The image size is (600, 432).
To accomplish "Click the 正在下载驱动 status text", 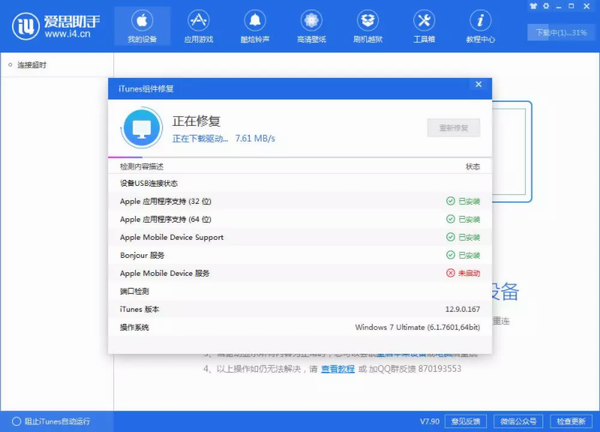I will click(200, 139).
